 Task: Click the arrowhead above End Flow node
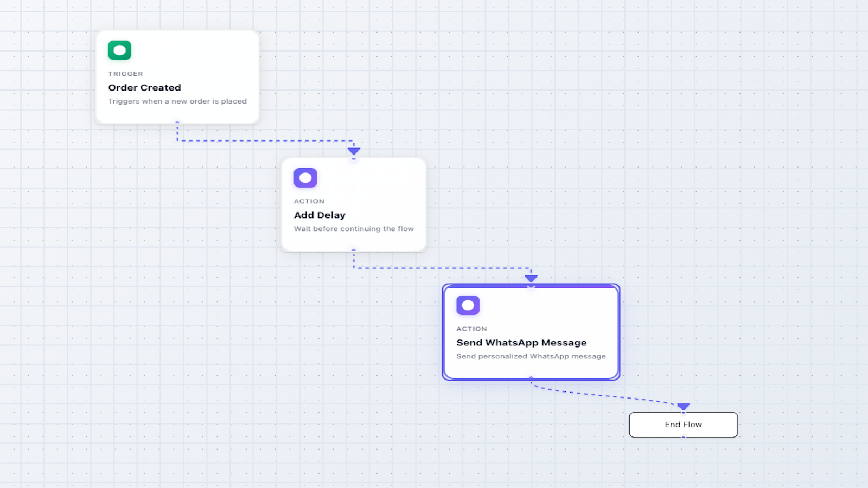point(683,406)
